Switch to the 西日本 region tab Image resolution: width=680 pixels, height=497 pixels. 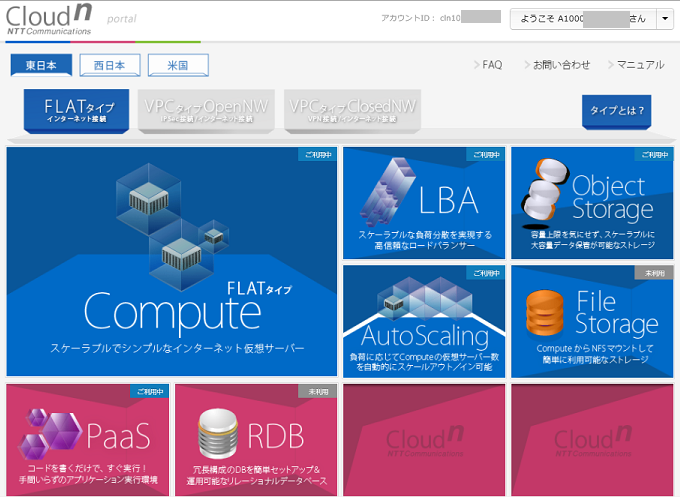point(109,66)
